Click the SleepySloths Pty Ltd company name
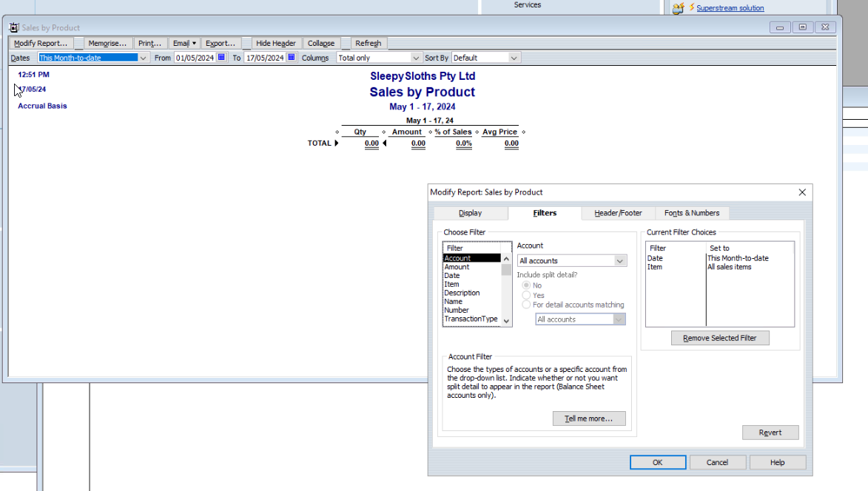 pyautogui.click(x=423, y=76)
